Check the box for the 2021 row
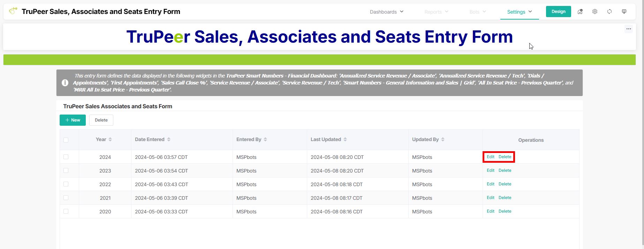 [x=66, y=198]
